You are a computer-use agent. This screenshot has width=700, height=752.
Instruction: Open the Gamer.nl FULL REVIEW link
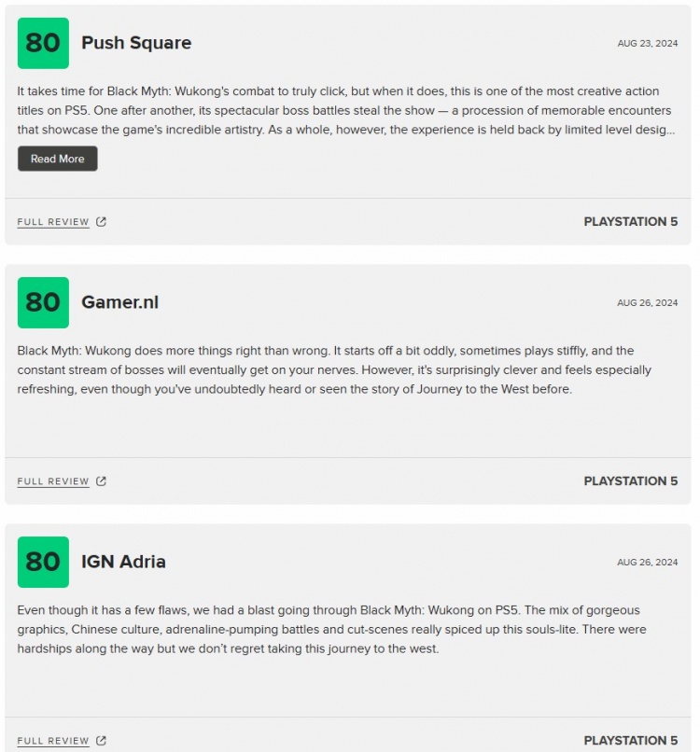point(53,481)
